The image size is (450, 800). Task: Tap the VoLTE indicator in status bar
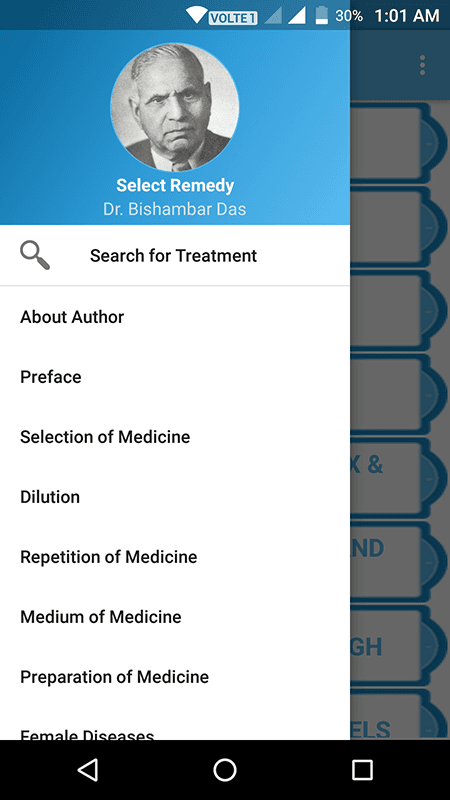tap(233, 18)
